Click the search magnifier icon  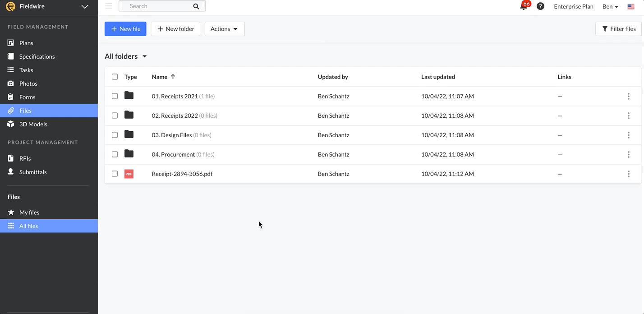196,6
